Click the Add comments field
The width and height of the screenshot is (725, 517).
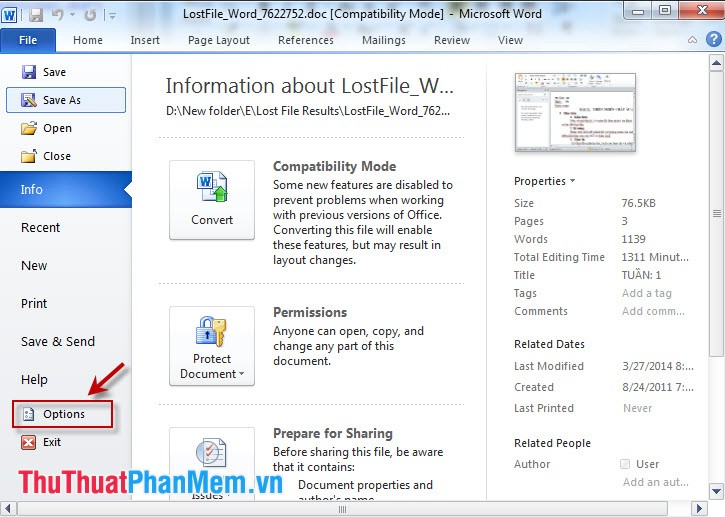click(653, 311)
